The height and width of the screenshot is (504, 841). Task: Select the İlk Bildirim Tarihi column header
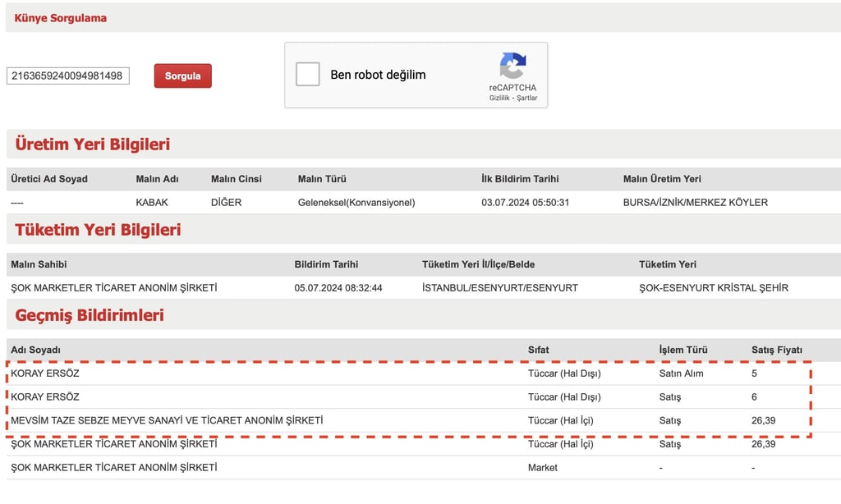pyautogui.click(x=520, y=179)
